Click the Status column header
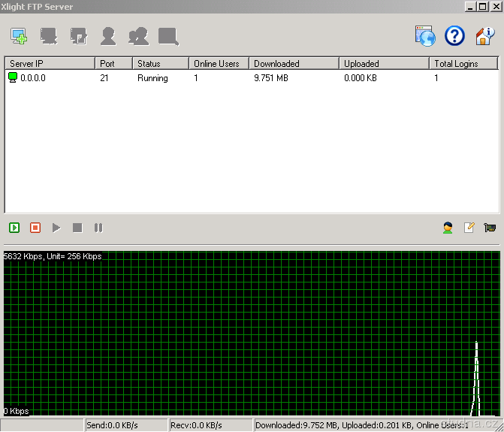The width and height of the screenshot is (504, 432). (160, 64)
